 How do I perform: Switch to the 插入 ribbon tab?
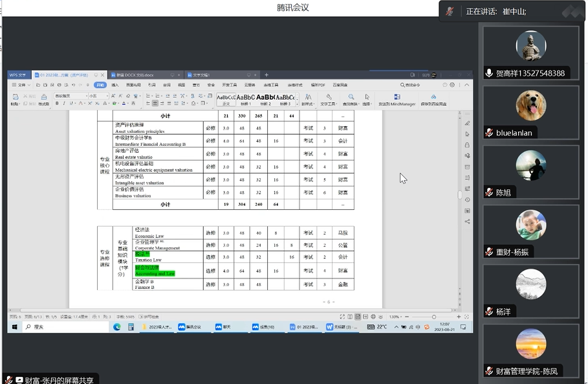click(x=115, y=85)
